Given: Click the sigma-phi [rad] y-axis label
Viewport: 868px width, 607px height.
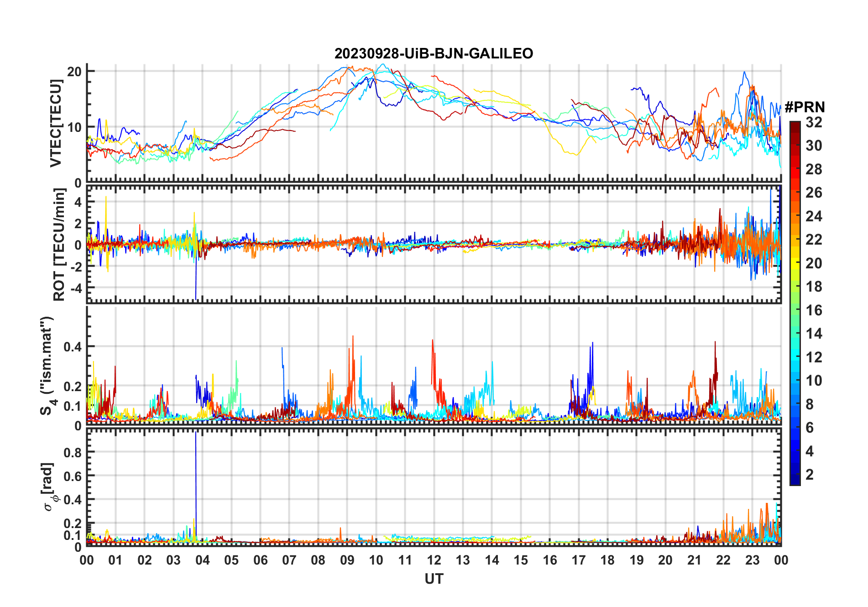Looking at the screenshot, I should click(x=48, y=487).
